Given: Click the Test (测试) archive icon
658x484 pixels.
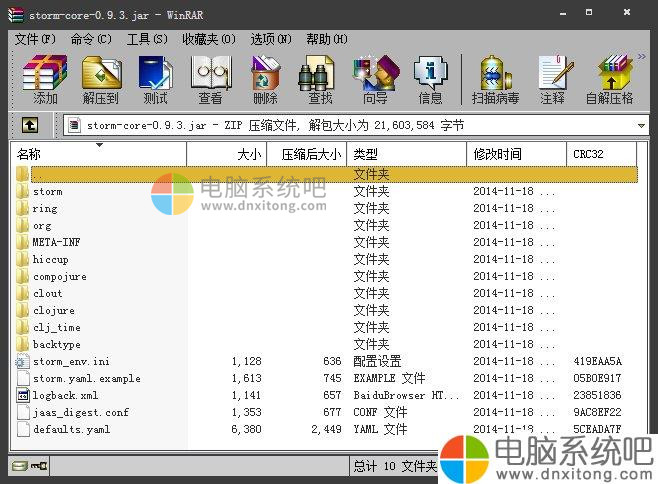Looking at the screenshot, I should tap(155, 79).
